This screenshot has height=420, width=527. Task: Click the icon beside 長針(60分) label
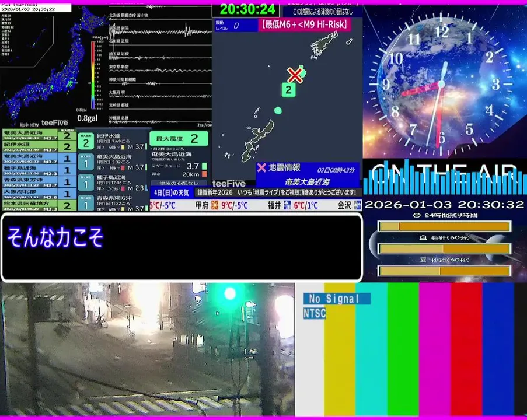423,237
